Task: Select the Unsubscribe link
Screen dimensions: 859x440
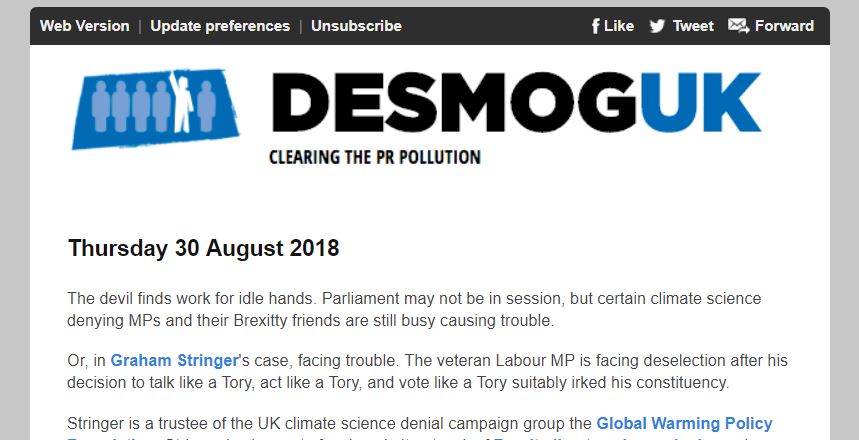Action: [x=356, y=26]
